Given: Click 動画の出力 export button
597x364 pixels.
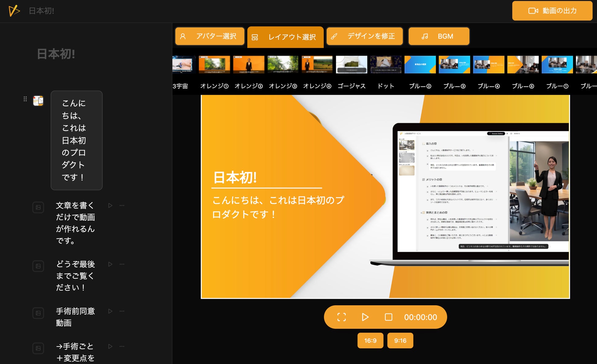Looking at the screenshot, I should coord(552,11).
